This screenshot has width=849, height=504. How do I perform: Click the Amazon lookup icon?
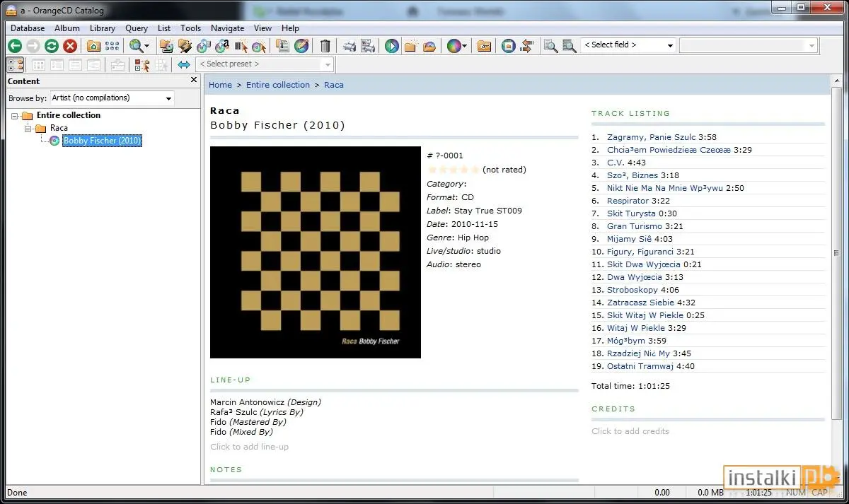(x=222, y=46)
